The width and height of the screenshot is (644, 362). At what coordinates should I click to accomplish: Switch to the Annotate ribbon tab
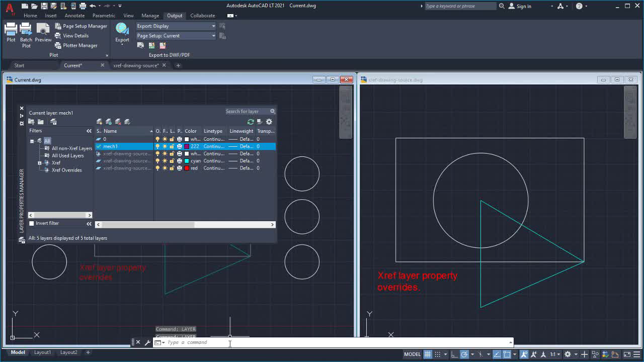click(74, 16)
